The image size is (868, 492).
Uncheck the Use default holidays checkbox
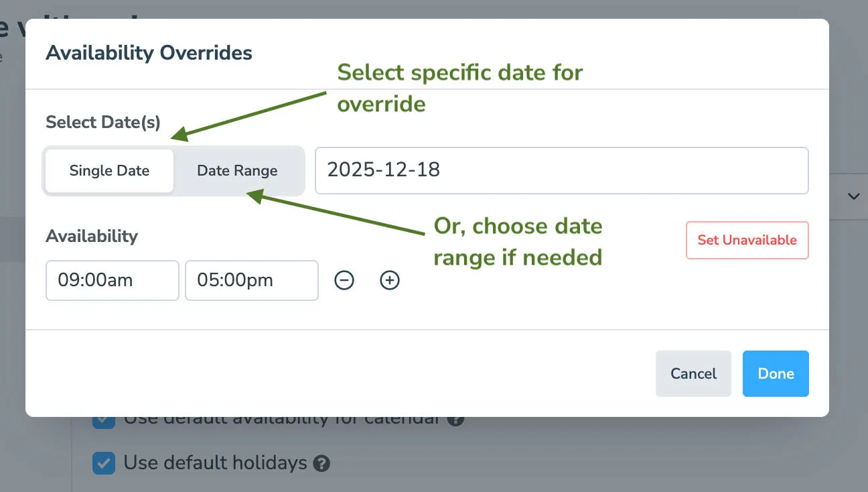click(104, 463)
